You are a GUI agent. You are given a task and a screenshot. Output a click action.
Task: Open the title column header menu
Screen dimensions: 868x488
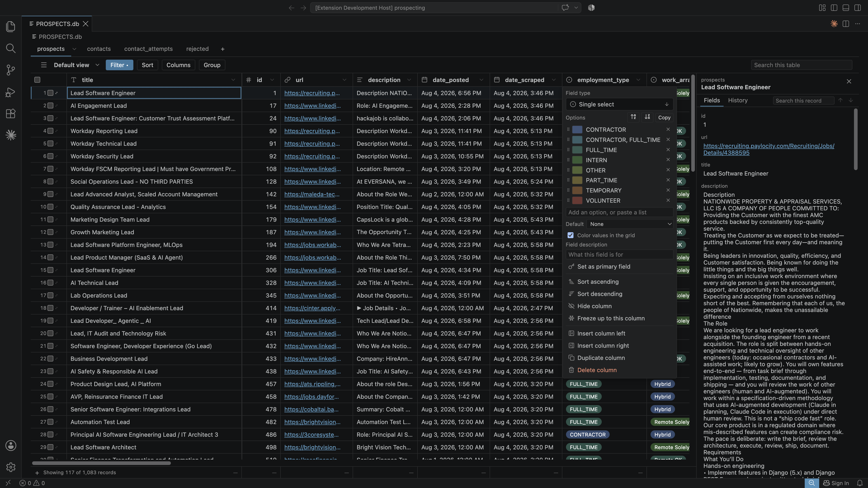click(x=233, y=80)
